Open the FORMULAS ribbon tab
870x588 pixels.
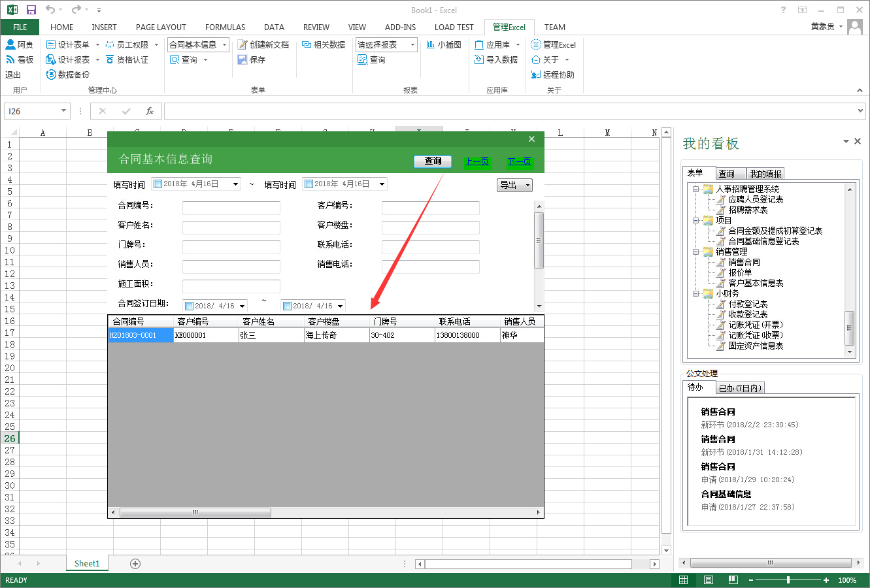225,27
